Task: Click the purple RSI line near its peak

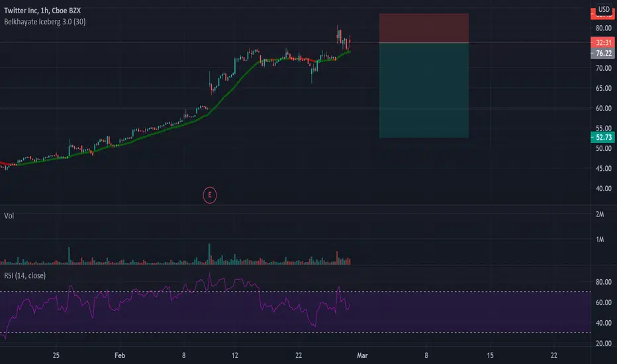Action: tap(209, 274)
